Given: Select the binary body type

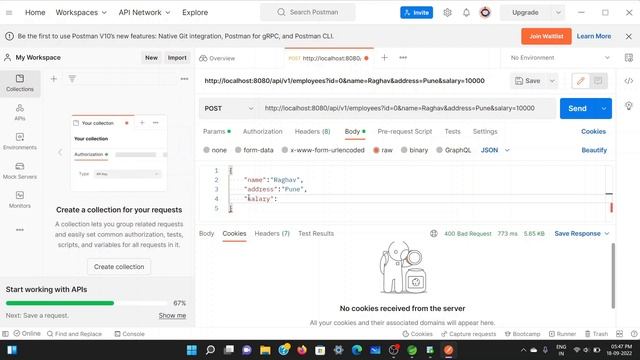Looking at the screenshot, I should point(414,150).
